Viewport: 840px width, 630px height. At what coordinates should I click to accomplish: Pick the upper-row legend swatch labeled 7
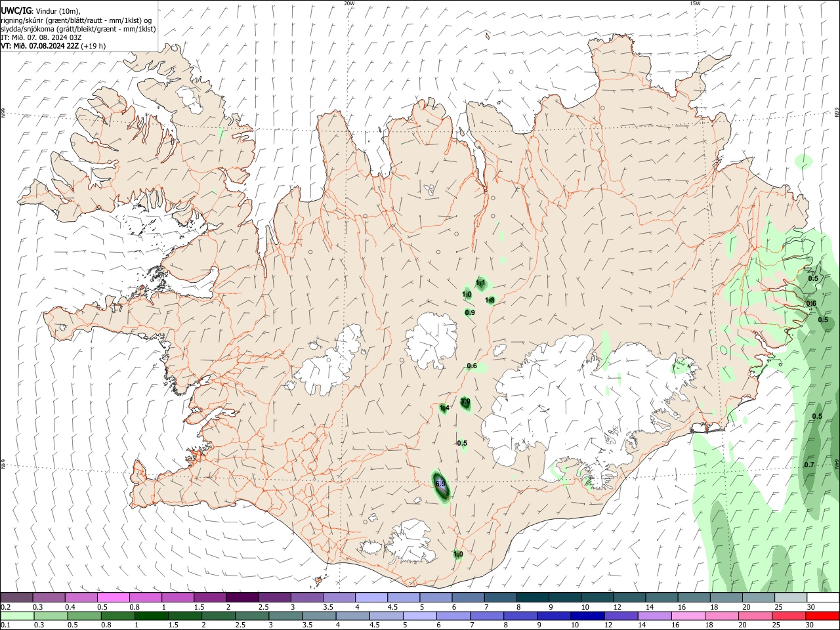(x=500, y=598)
